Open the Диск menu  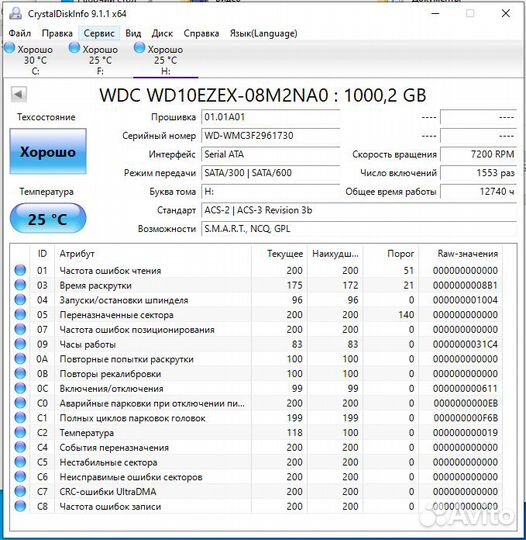tap(162, 33)
